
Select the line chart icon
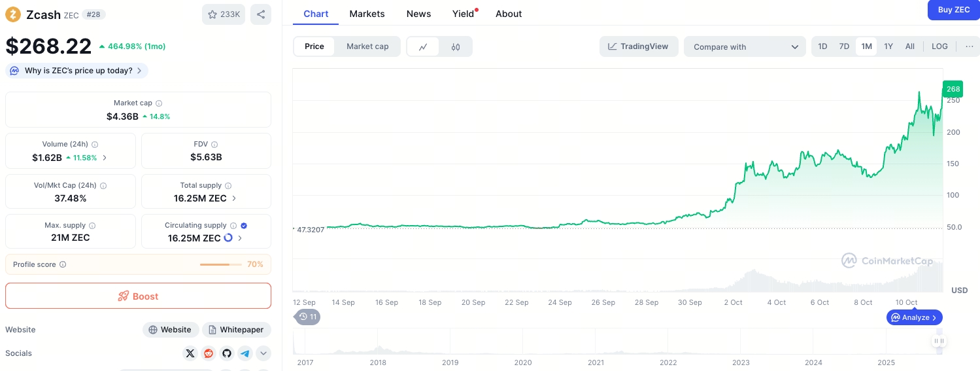tap(424, 46)
